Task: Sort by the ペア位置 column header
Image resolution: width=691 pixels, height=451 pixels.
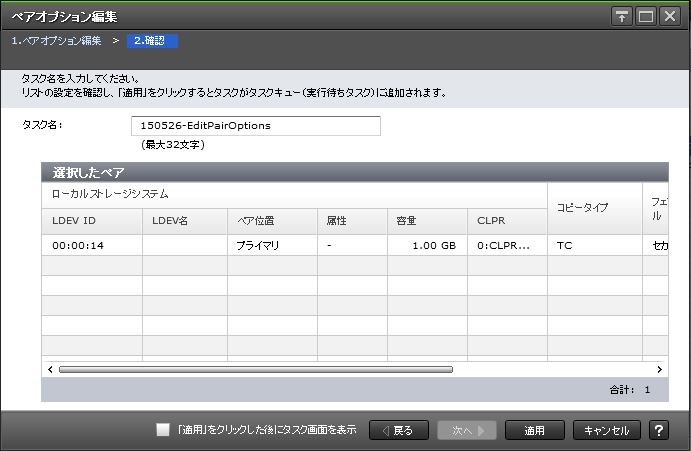Action: click(272, 221)
